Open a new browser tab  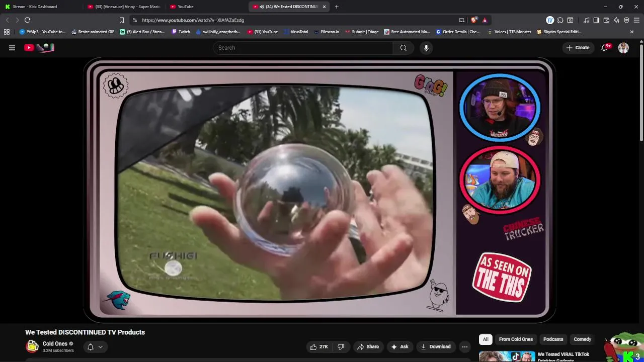pos(337,7)
